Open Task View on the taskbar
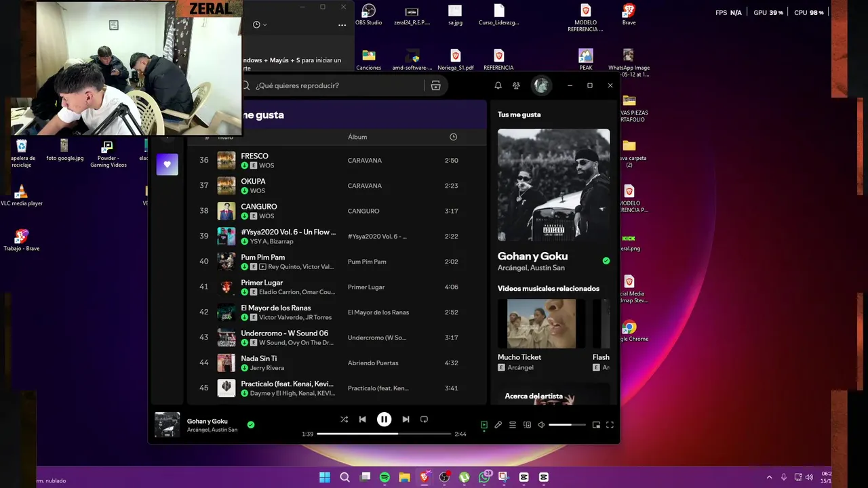 pos(365,477)
